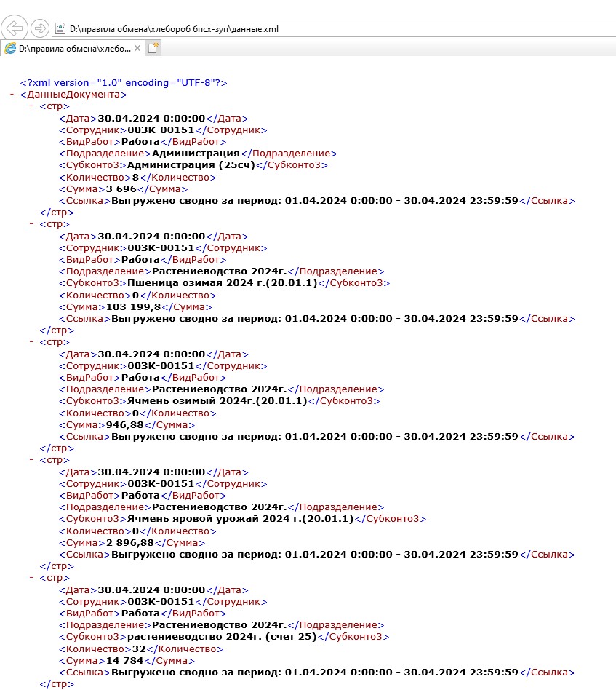Collapse the стр node containing Пшеница озимая
Image resolution: width=616 pixels, height=690 pixels.
click(x=31, y=224)
